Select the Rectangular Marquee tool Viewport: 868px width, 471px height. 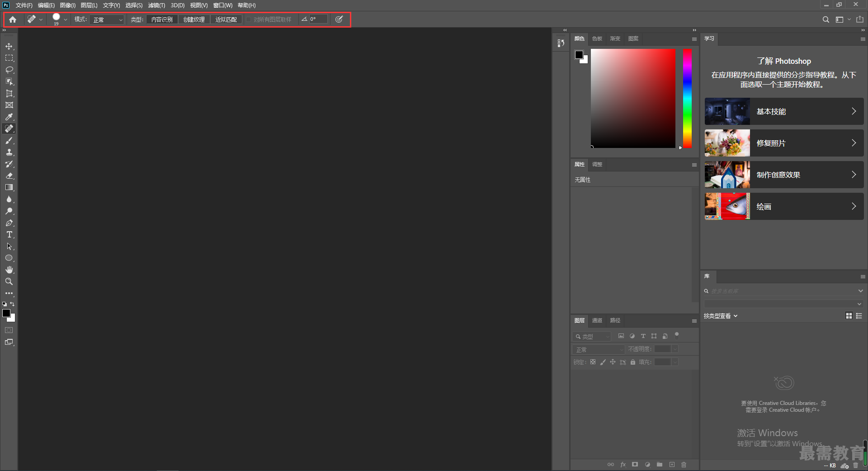point(9,58)
